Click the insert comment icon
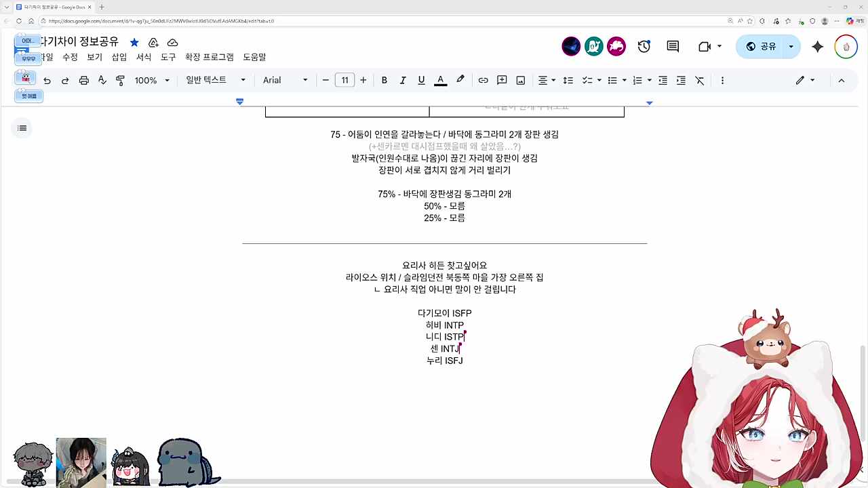 pos(502,80)
